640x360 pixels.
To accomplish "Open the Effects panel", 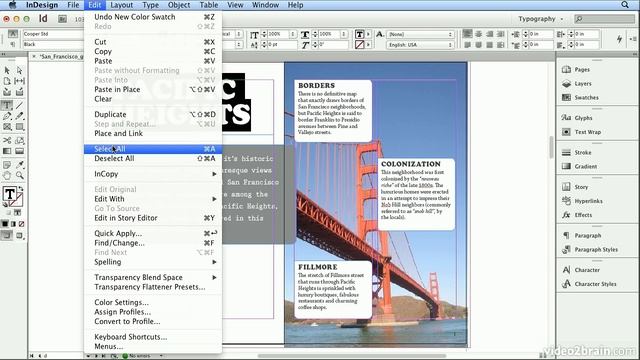I will (583, 215).
